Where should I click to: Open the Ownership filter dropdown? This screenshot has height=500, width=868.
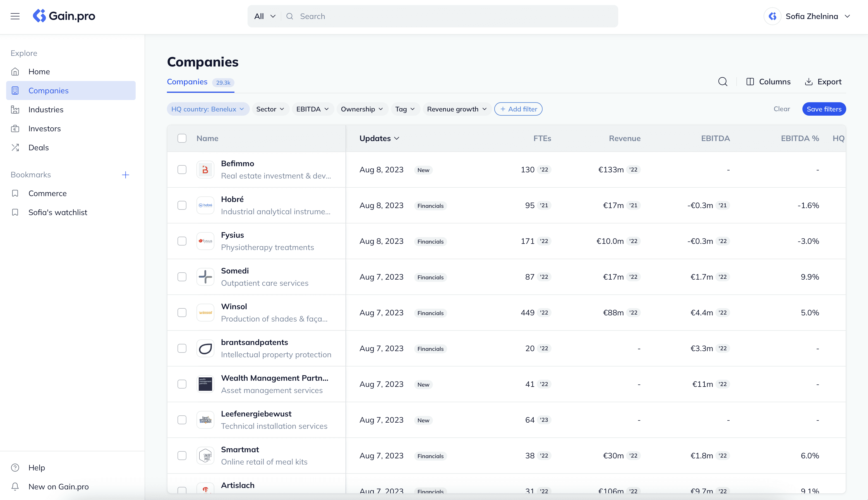tap(362, 109)
